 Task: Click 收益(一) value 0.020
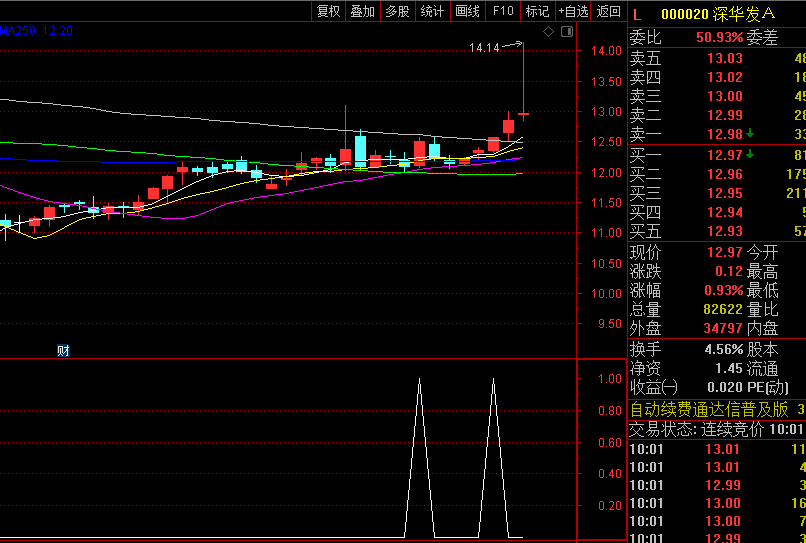click(x=725, y=387)
